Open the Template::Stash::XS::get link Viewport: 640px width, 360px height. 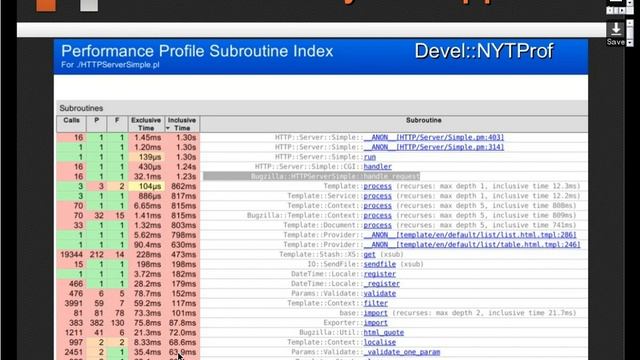coord(369,255)
